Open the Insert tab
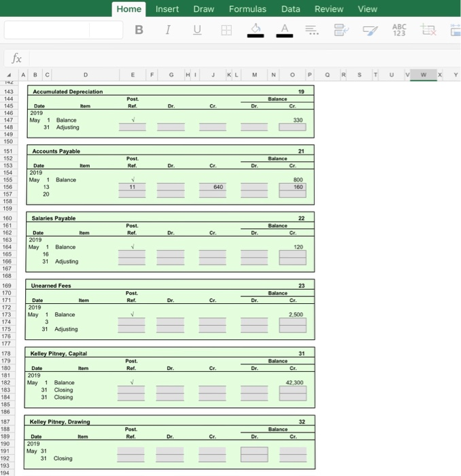461x476 pixels. click(x=167, y=9)
